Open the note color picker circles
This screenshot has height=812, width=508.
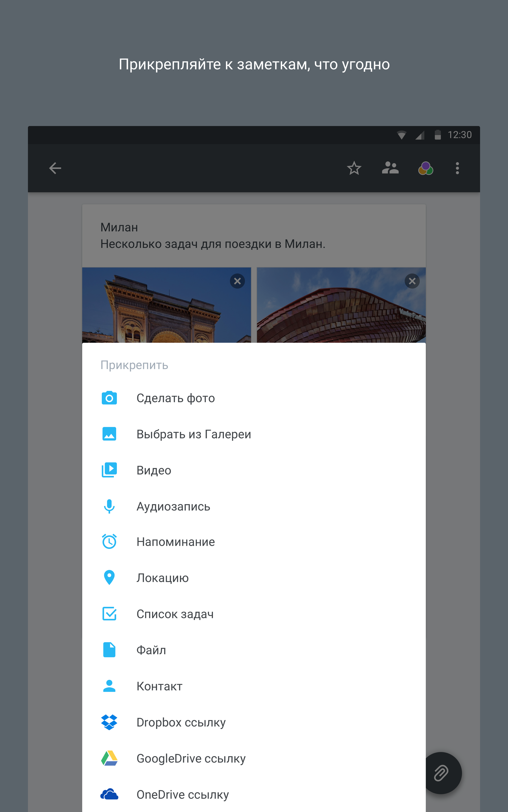click(x=426, y=168)
